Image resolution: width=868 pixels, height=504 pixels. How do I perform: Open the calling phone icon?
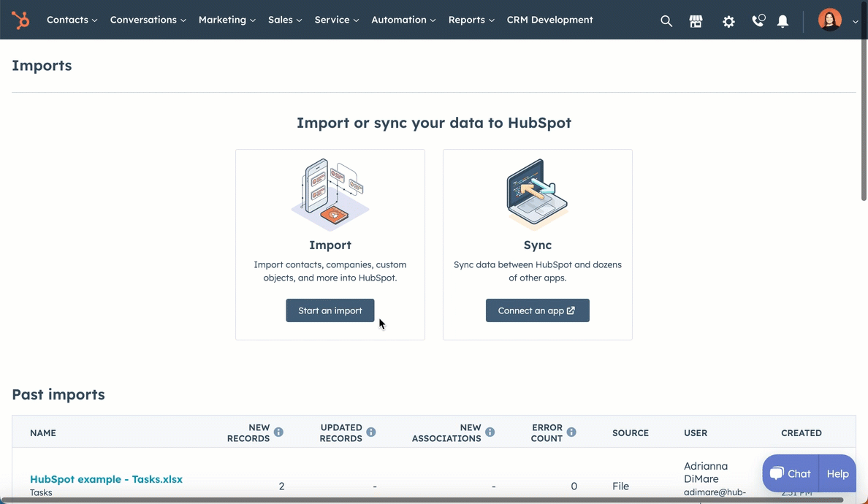click(x=758, y=20)
